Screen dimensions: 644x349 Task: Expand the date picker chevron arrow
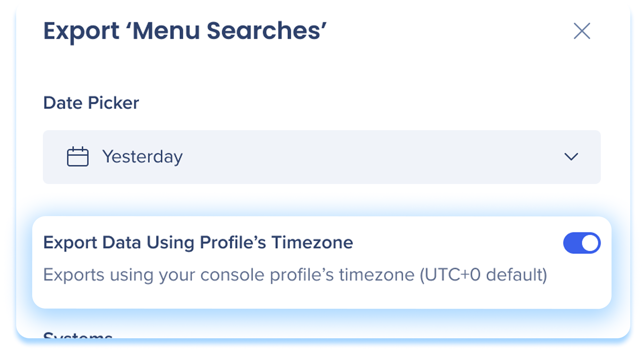(571, 157)
